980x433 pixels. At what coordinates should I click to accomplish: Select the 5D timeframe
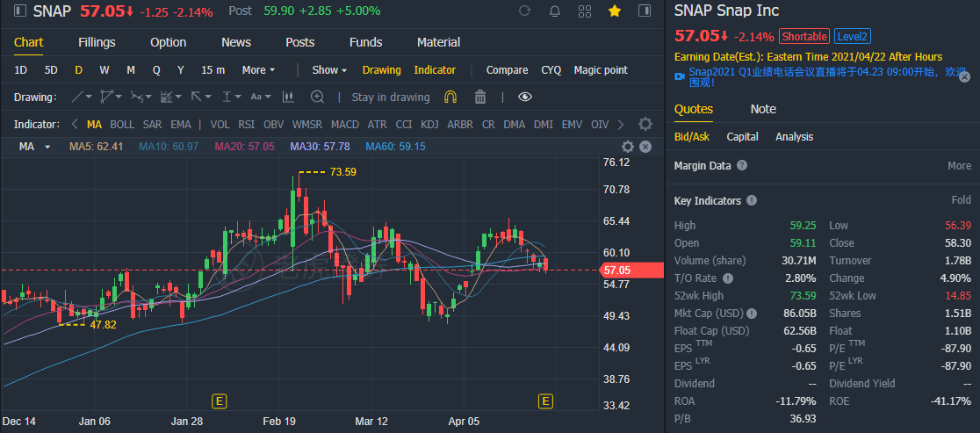click(x=51, y=70)
